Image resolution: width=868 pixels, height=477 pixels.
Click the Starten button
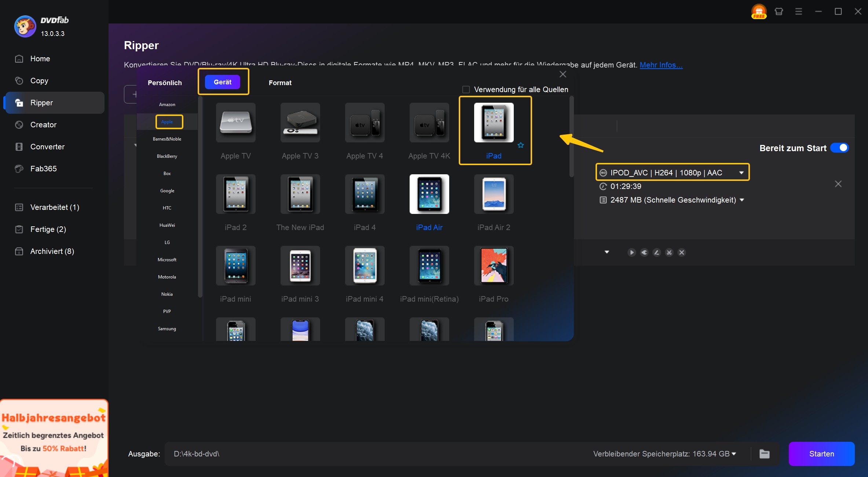821,454
